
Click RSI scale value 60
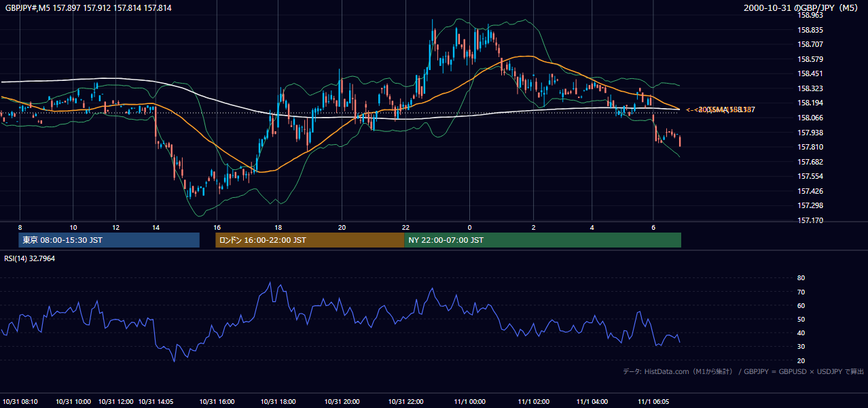tap(801, 305)
